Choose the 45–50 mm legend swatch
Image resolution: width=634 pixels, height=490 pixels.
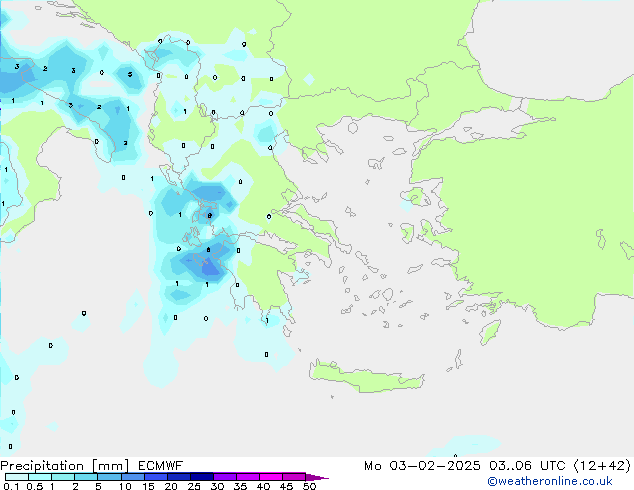pos(294,477)
